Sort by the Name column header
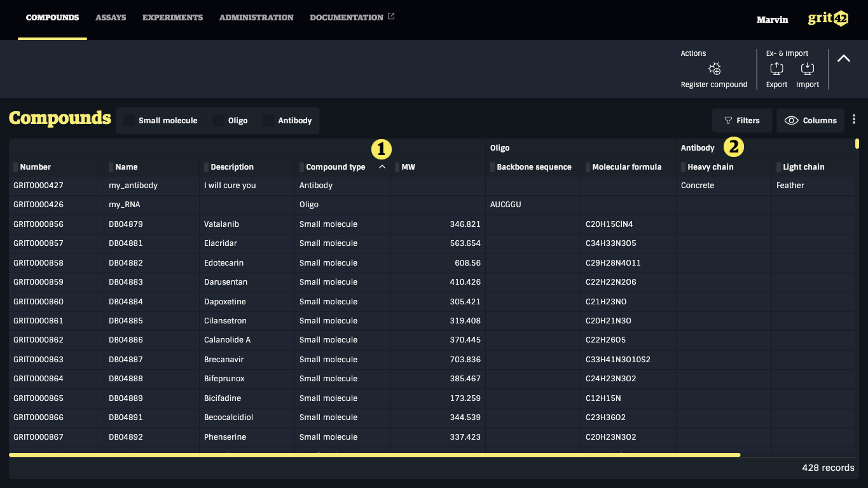This screenshot has width=868, height=488. (x=127, y=167)
